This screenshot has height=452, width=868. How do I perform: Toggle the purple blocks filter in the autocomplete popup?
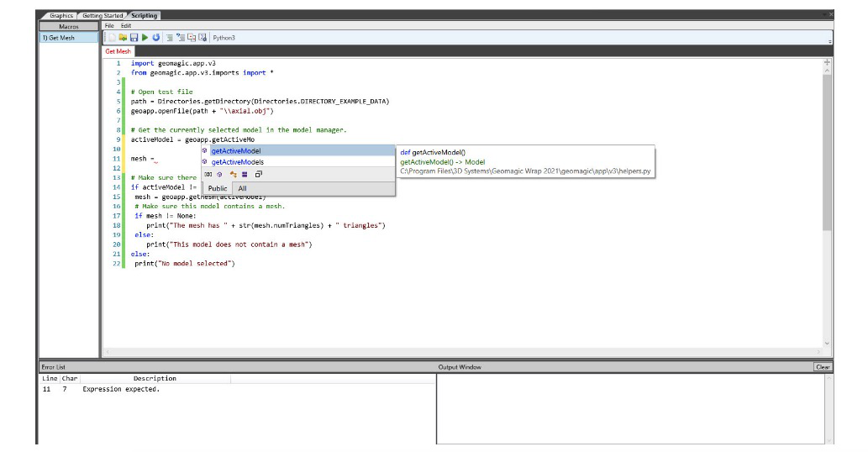[x=245, y=174]
